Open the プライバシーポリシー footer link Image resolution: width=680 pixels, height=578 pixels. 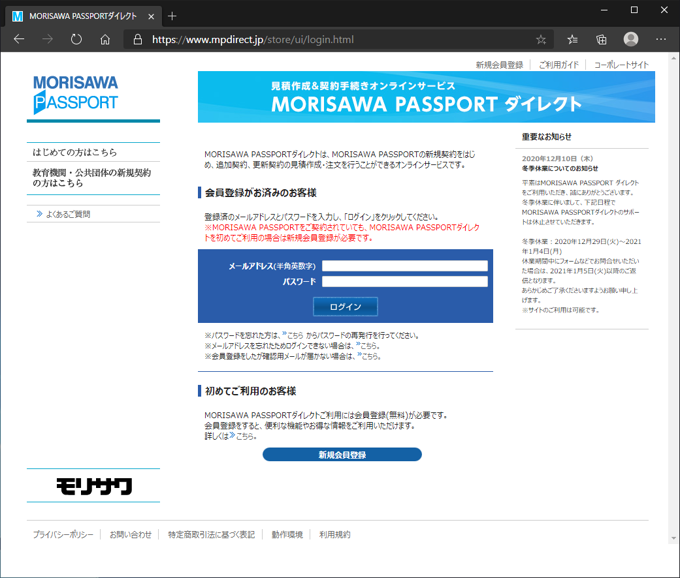click(x=63, y=535)
